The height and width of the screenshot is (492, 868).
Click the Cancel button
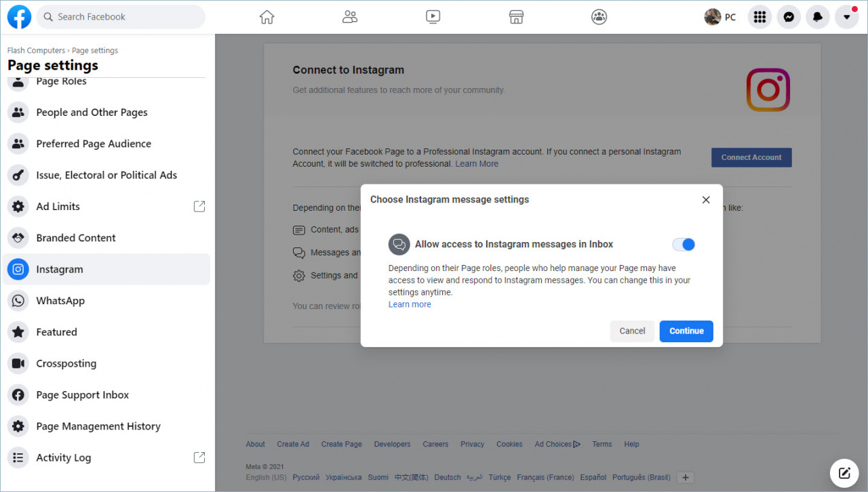(x=632, y=331)
